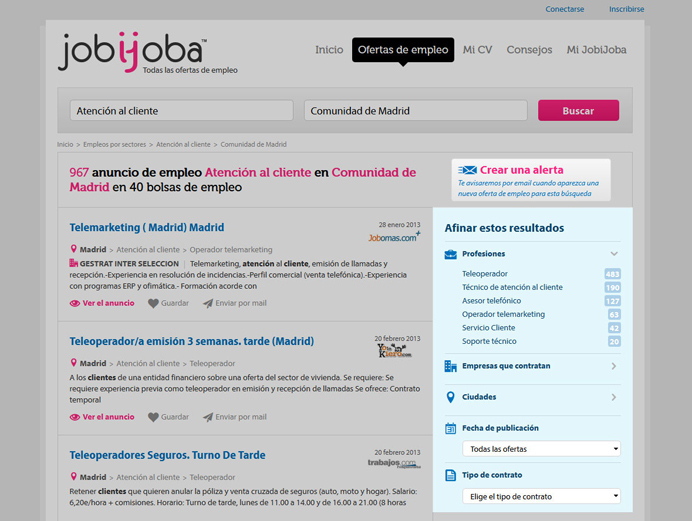The image size is (692, 521).
Task: Filter by Teleoperador profession
Action: (x=485, y=274)
